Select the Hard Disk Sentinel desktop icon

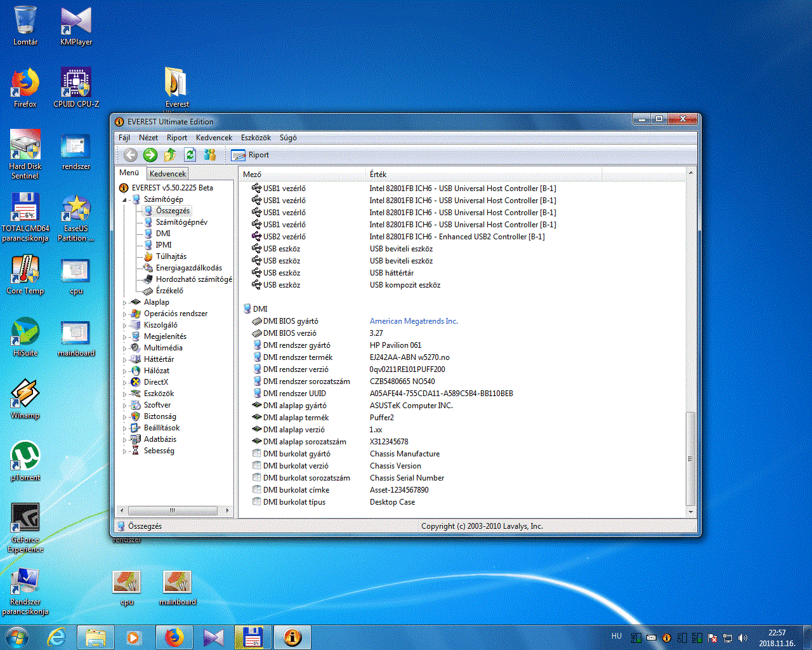coord(25,154)
